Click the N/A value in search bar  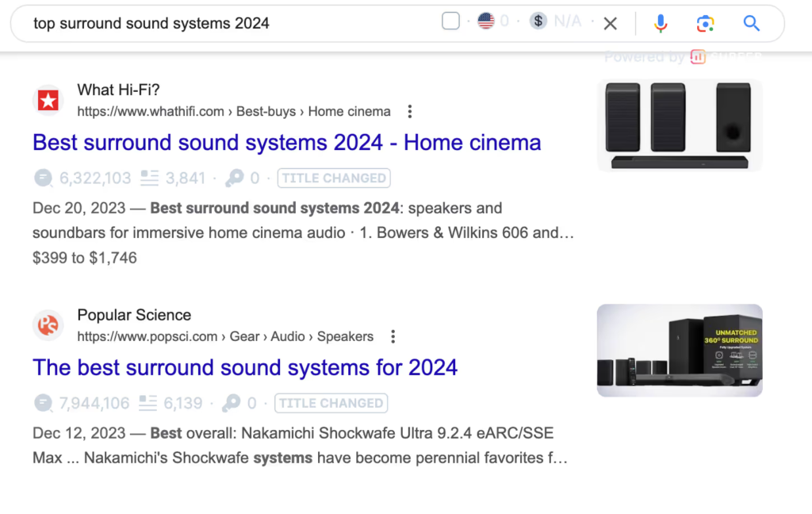(568, 21)
